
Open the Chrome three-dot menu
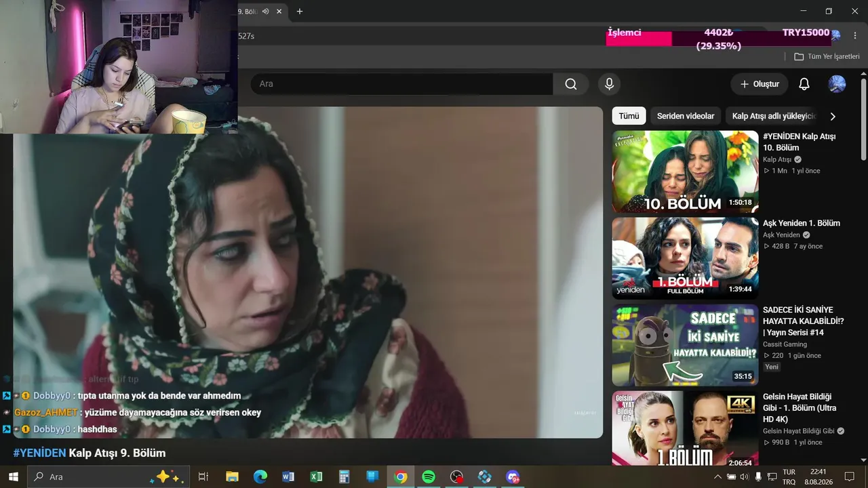point(856,35)
